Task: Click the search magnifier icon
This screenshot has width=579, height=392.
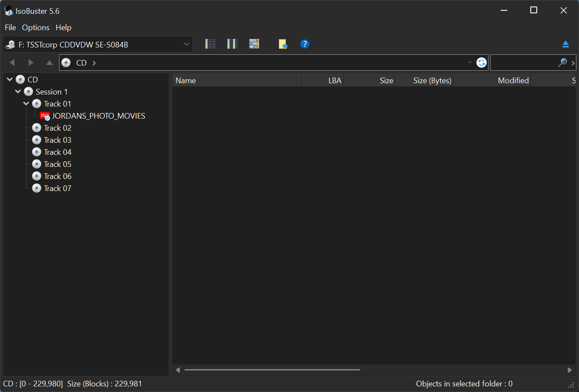Action: pyautogui.click(x=562, y=63)
